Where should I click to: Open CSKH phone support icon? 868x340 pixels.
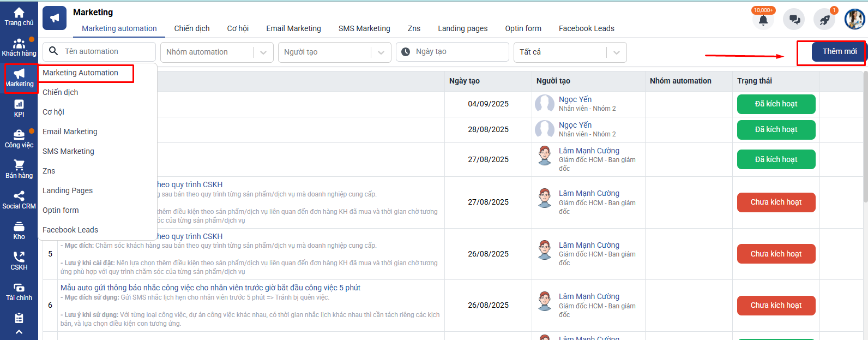19,258
